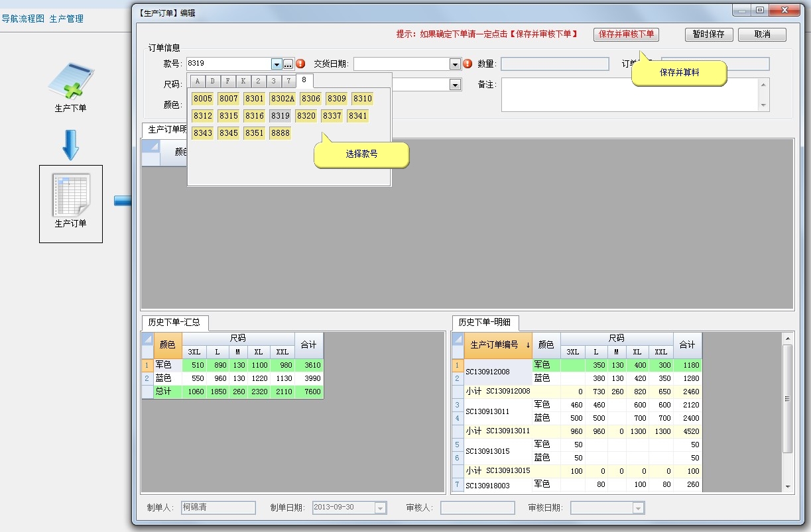Switch to style tab D

click(x=212, y=81)
